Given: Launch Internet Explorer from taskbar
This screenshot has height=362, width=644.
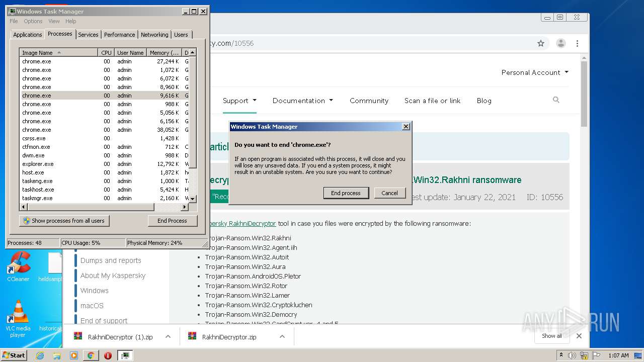Looking at the screenshot, I should pos(40,355).
